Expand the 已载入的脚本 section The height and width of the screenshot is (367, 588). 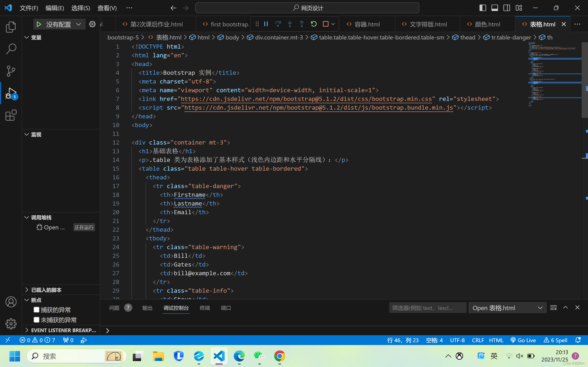tap(46, 290)
